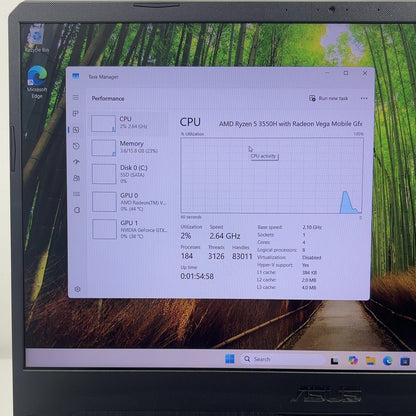Open the Startup apps icon in sidebar
The height and width of the screenshot is (416, 416).
76,162
